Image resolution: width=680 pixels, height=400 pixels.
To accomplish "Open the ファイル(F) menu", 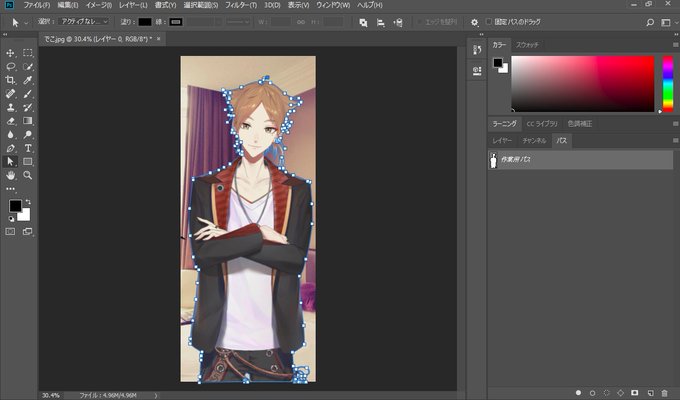I will point(36,5).
